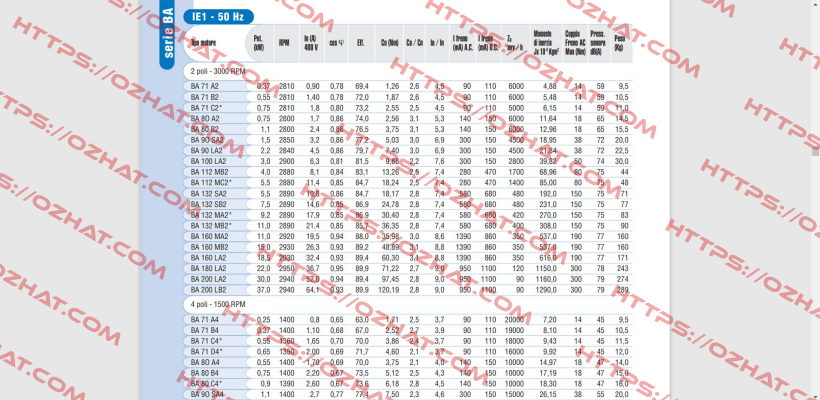Click the inertia value '68,96'
This screenshot has height=400, width=820.
click(548, 172)
